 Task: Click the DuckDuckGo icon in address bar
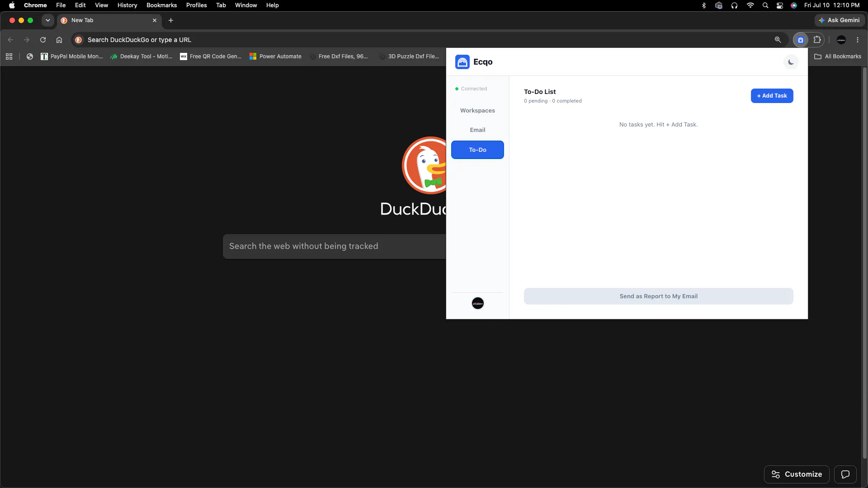(78, 40)
